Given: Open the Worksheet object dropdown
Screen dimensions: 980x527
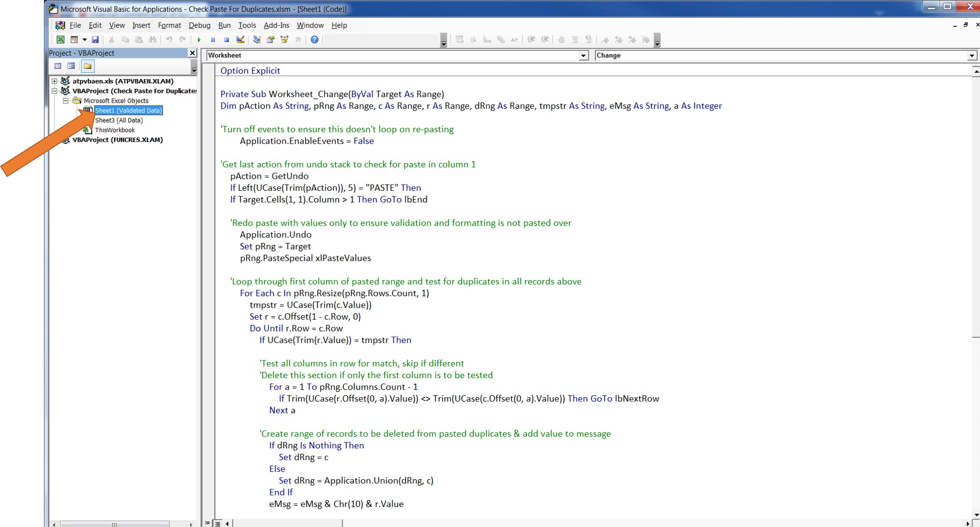Looking at the screenshot, I should 583,56.
